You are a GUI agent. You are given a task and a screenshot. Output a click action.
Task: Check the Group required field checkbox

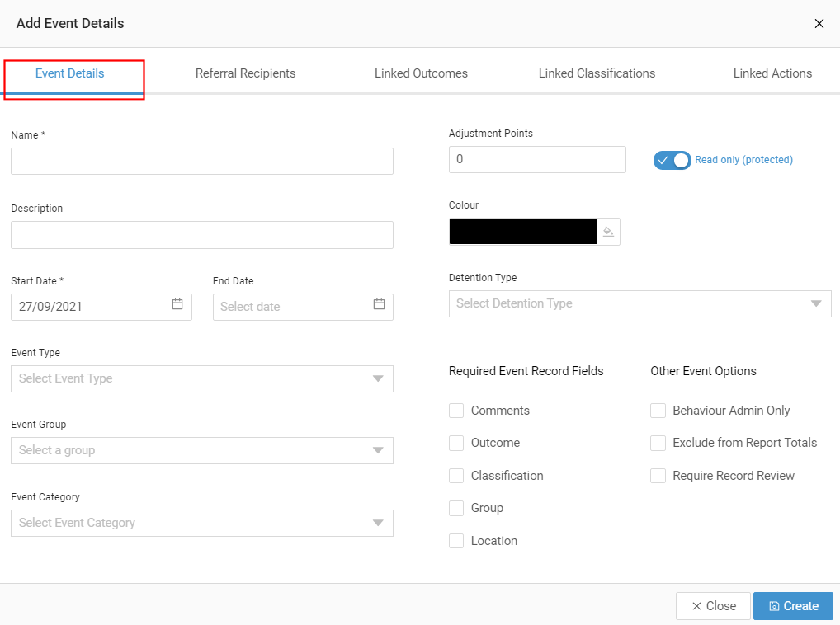coord(455,508)
